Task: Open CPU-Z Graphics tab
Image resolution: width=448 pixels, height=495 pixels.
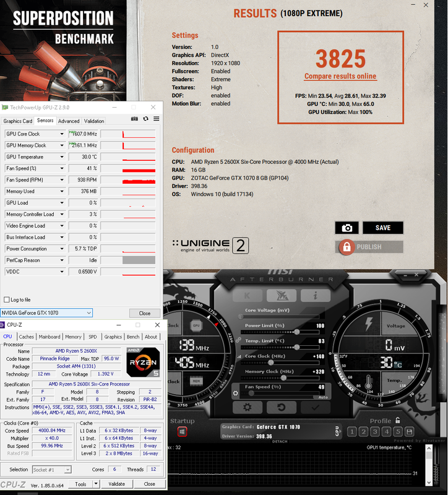Action: [x=113, y=337]
